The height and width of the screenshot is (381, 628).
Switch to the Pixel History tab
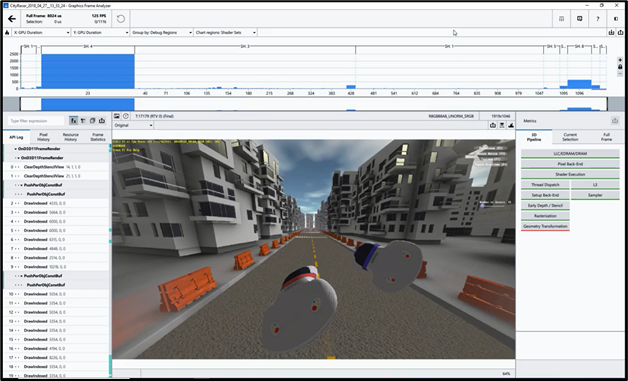click(43, 137)
